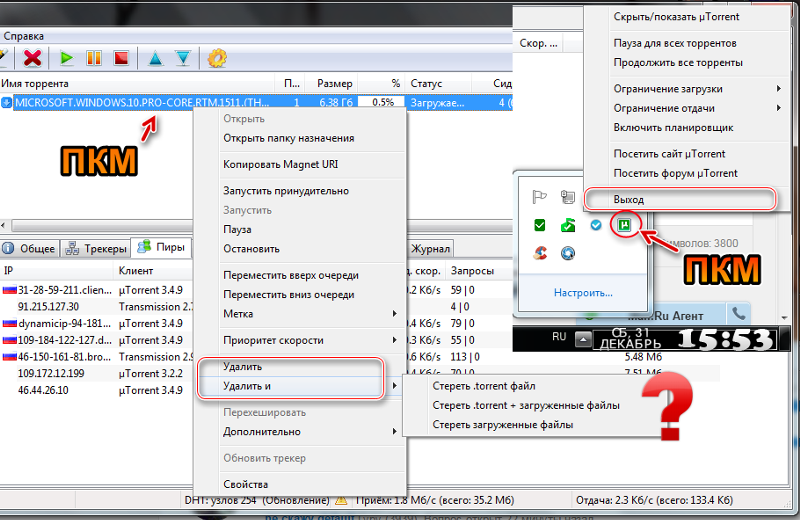The height and width of the screenshot is (520, 800).
Task: Click the RU language indicator in taskbar
Action: (x=559, y=337)
